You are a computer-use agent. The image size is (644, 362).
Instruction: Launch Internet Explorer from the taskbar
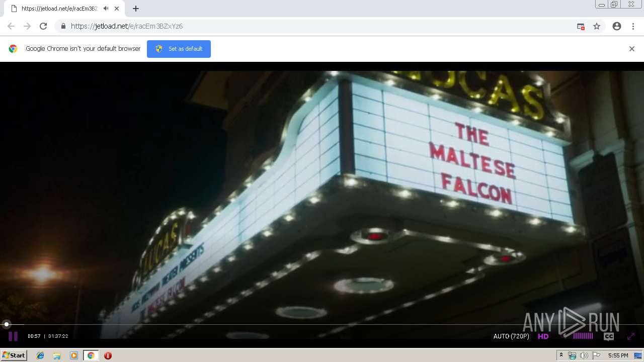[x=40, y=355]
